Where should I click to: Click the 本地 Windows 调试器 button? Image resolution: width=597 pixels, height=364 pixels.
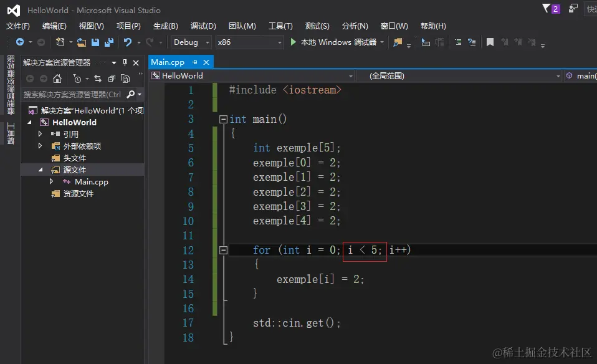pyautogui.click(x=333, y=42)
